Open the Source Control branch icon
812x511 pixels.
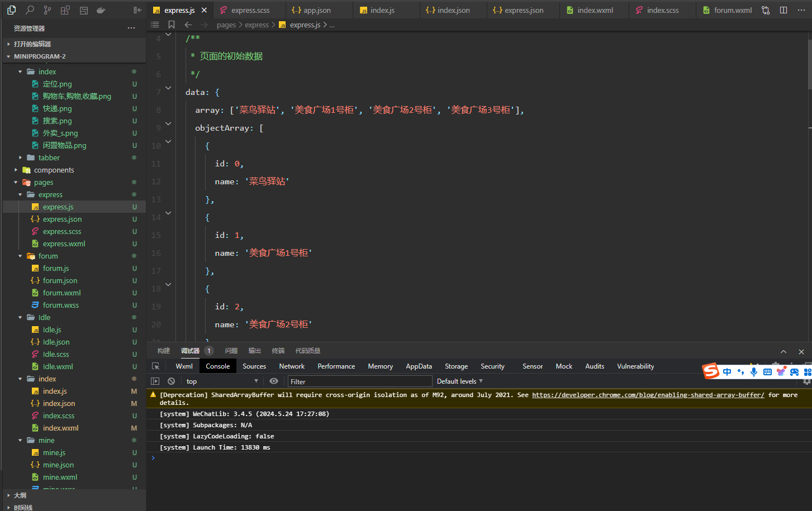coord(48,10)
